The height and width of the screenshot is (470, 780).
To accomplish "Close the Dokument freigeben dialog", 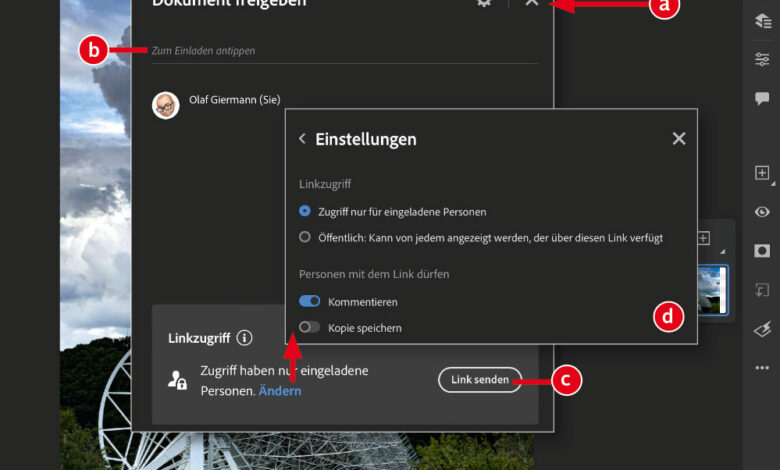I will pos(532,2).
